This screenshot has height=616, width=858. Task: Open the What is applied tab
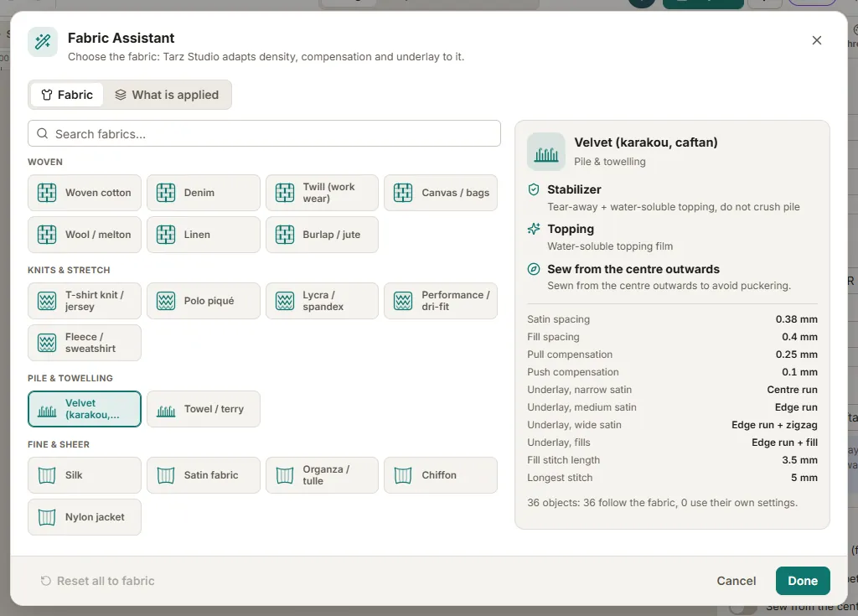coord(167,95)
